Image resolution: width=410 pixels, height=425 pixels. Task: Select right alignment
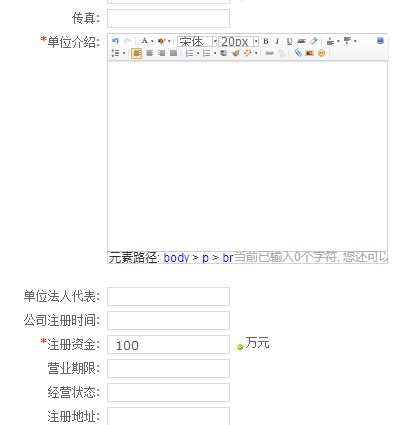click(161, 53)
